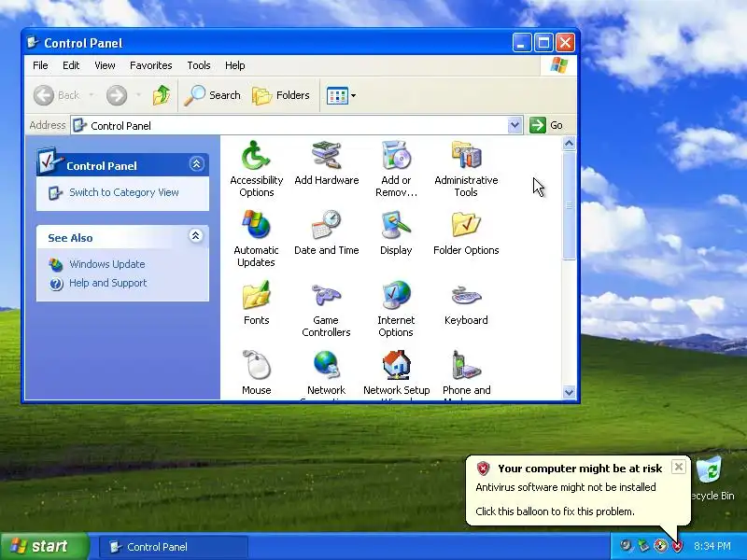Open Game Controllers applet

tap(326, 309)
